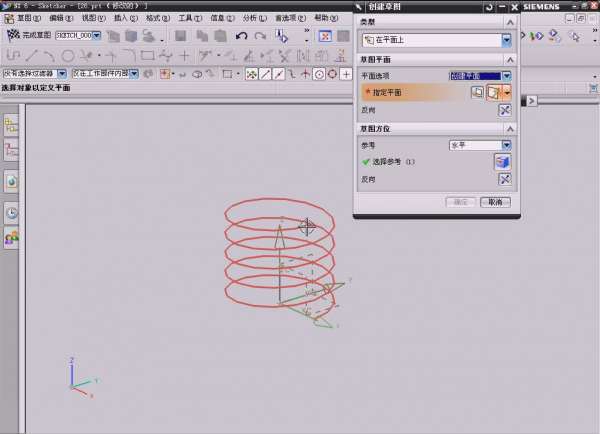Open the 工具(T) menu

pyautogui.click(x=190, y=18)
